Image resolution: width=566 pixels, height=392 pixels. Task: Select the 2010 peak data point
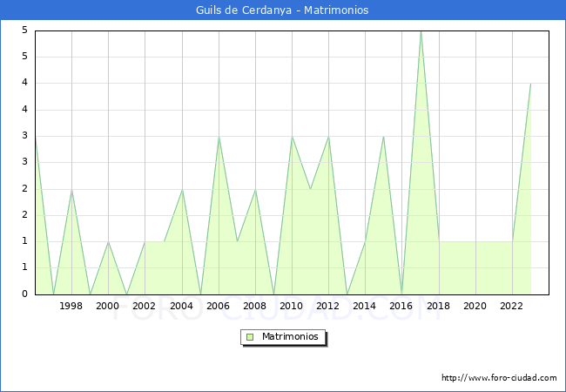click(x=292, y=137)
